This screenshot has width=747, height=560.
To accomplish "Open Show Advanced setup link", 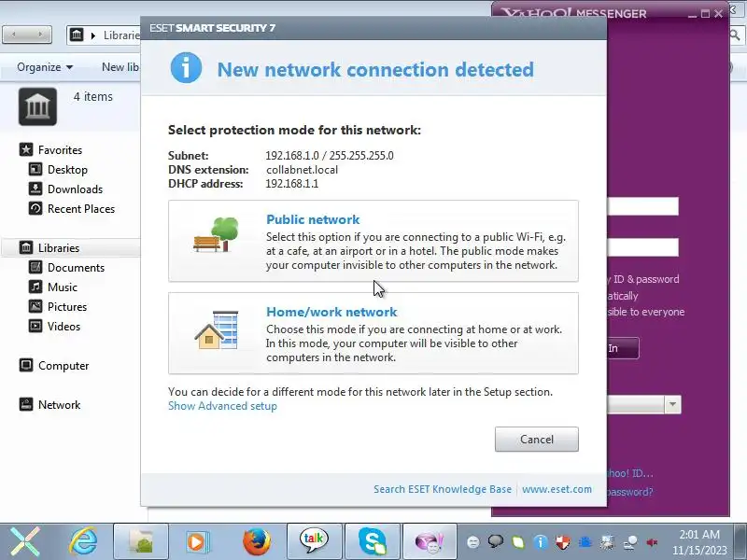I will click(222, 406).
